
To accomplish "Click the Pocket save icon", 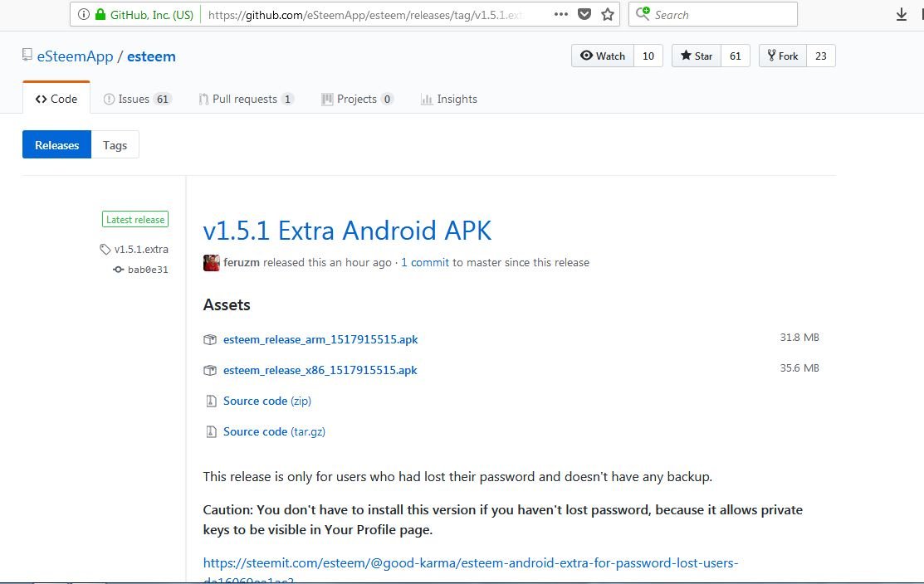I will [x=584, y=15].
